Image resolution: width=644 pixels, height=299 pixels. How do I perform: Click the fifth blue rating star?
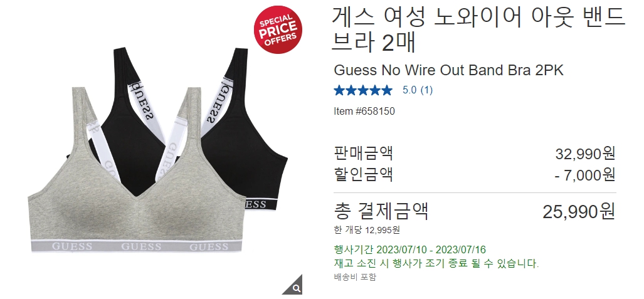coord(387,90)
